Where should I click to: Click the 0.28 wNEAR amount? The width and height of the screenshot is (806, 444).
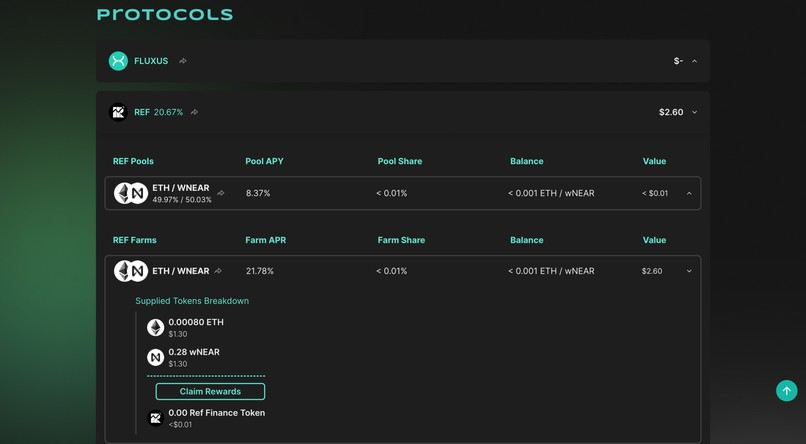pos(194,352)
